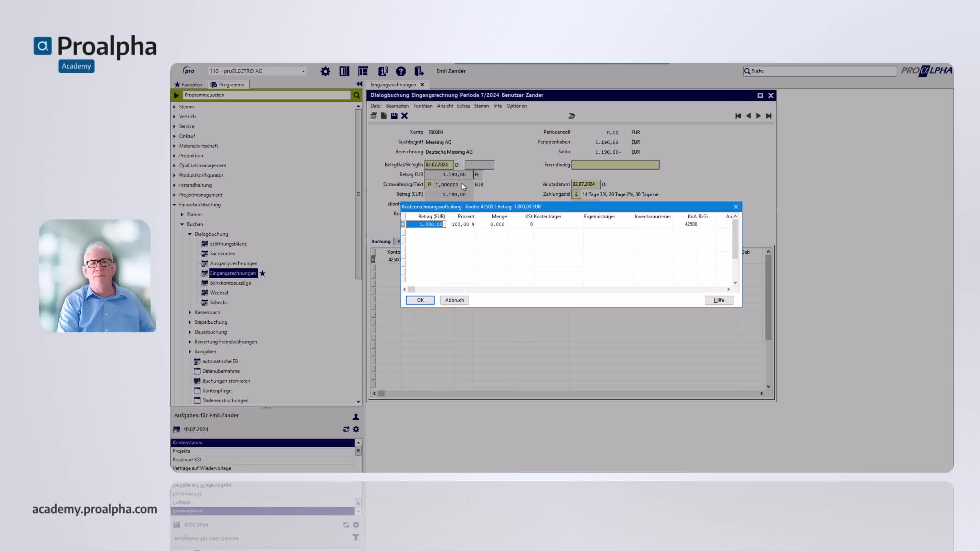Jump to first record with navigation arrow

tap(738, 116)
